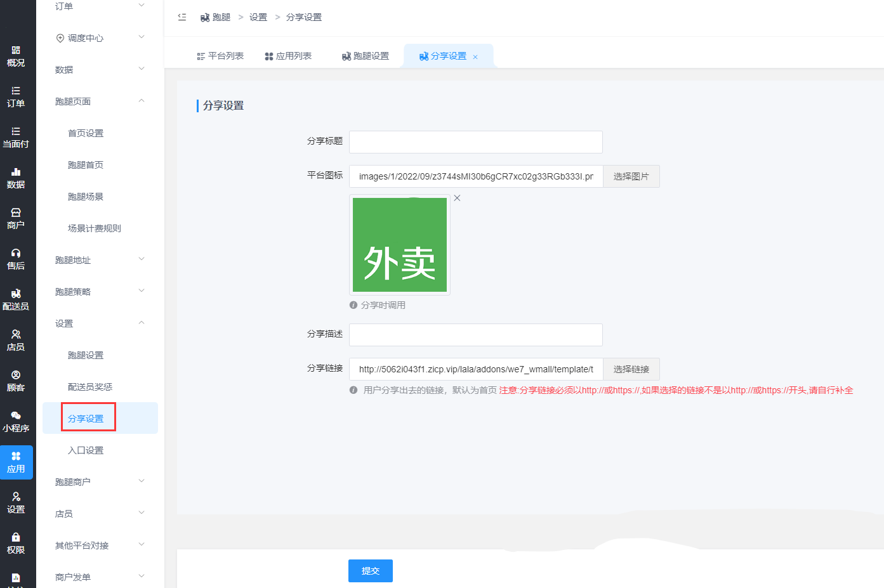884x588 pixels.
Task: Open 权限 permissions in the dark sidebar
Action: 16,544
